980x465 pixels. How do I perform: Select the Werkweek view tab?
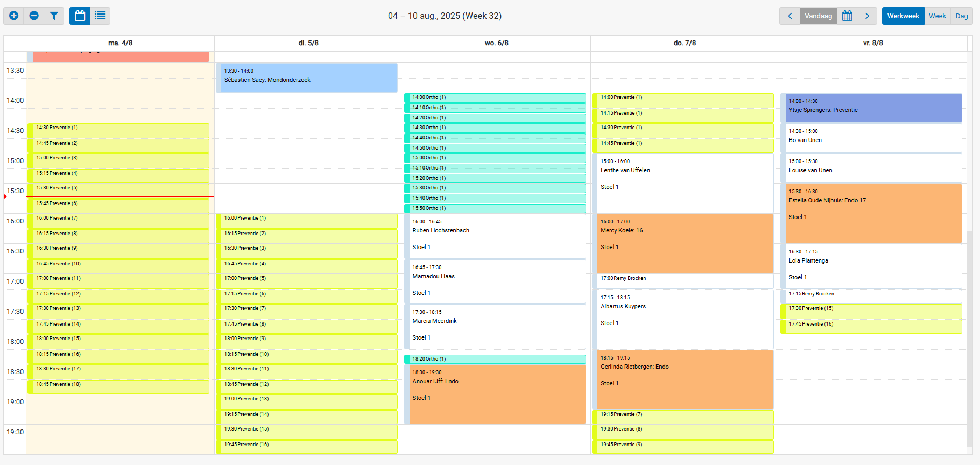pyautogui.click(x=903, y=16)
